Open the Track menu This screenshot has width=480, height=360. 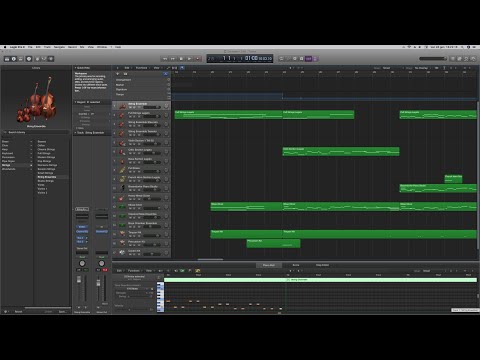[x=47, y=47]
